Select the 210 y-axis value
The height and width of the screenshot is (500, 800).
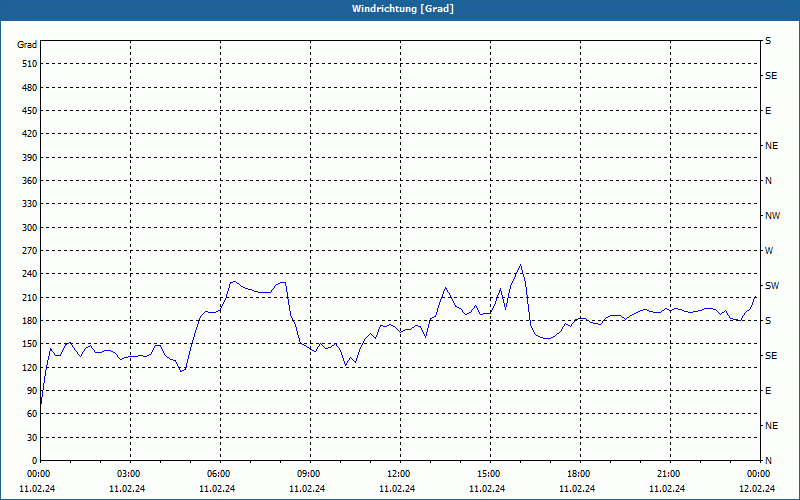pyautogui.click(x=30, y=297)
